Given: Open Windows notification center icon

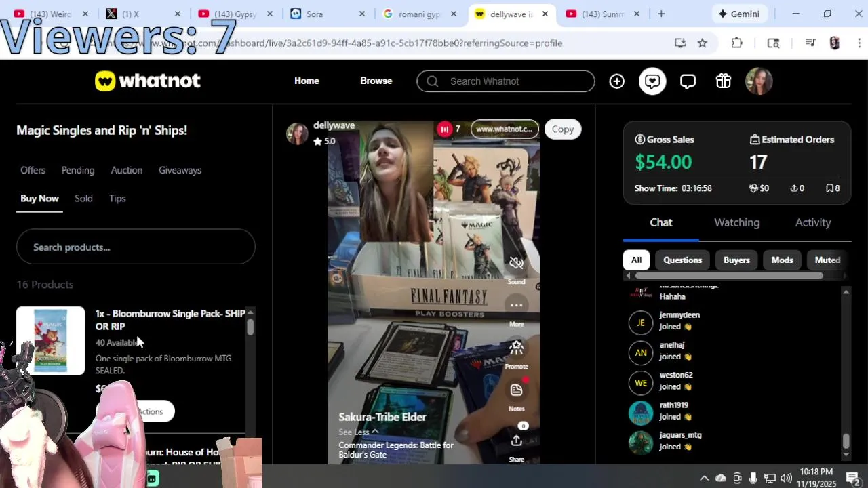Looking at the screenshot, I should pos(852,478).
